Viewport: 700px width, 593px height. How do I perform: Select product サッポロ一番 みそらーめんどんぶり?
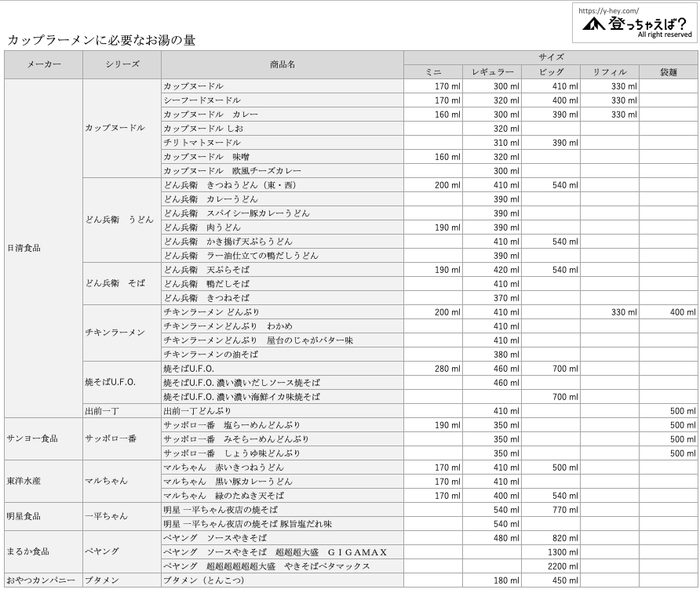coord(283,439)
